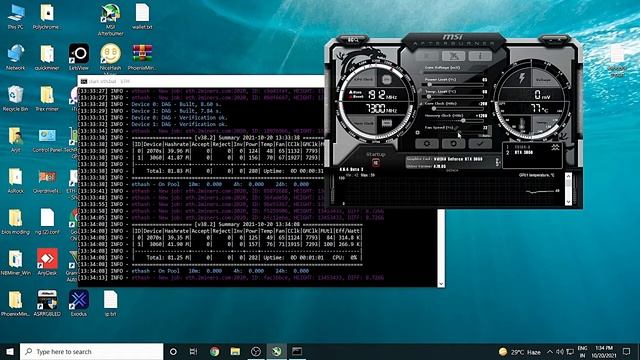Image resolution: width=640 pixels, height=360 pixels.
Task: Launch Kombustor from Afterburner top middle button
Action: 453,56
